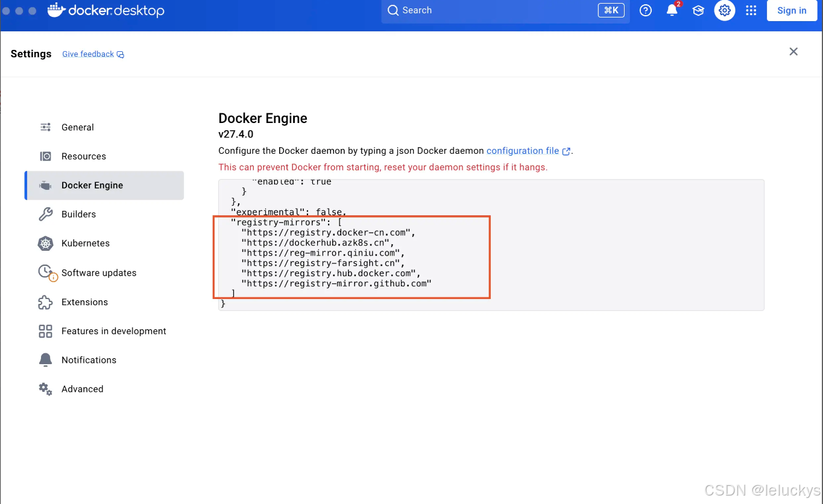Click the Docker Engine heading
The width and height of the screenshot is (823, 504).
[x=263, y=118]
